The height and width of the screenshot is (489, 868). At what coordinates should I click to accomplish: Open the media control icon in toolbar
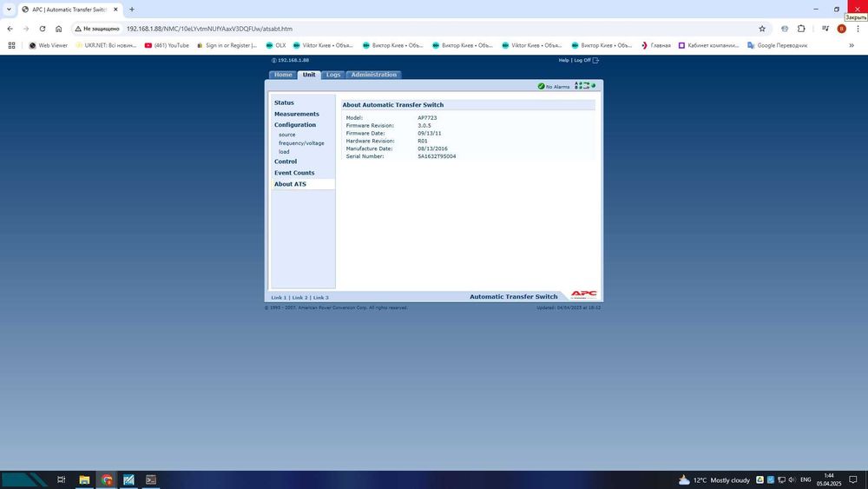(x=825, y=29)
